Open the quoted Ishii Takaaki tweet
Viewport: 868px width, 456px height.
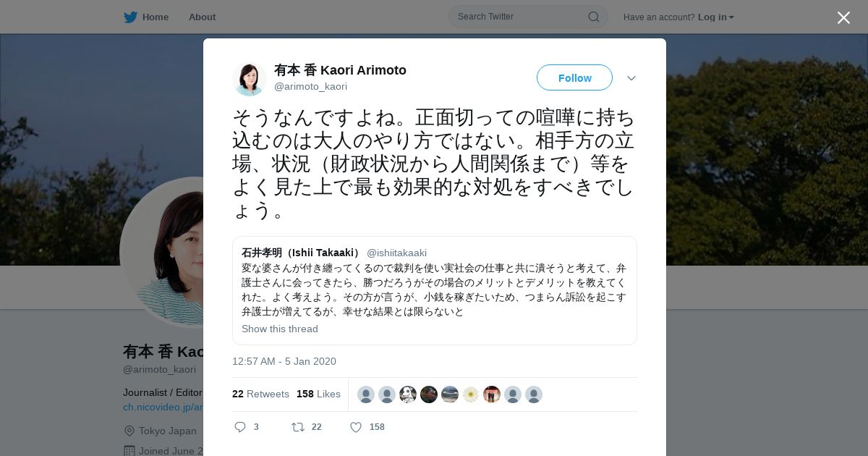pos(435,290)
